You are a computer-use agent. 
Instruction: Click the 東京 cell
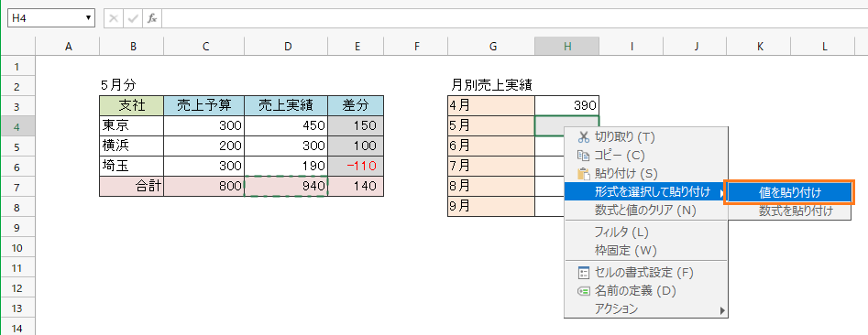(132, 126)
